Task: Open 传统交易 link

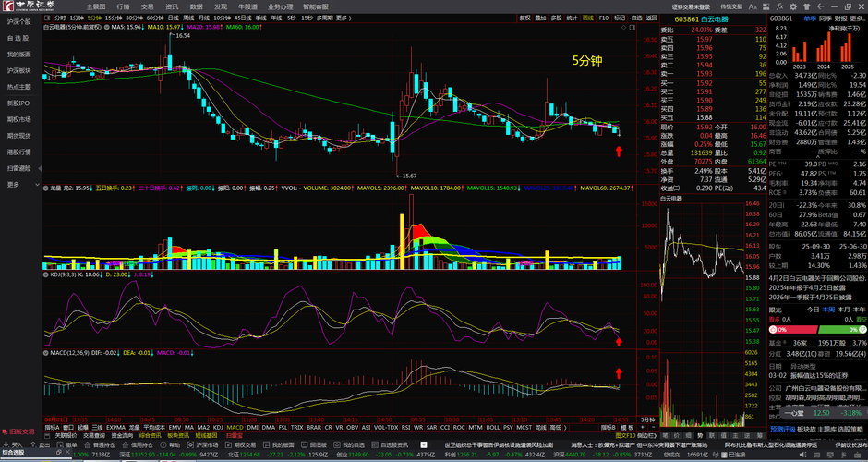Action: 731,7
